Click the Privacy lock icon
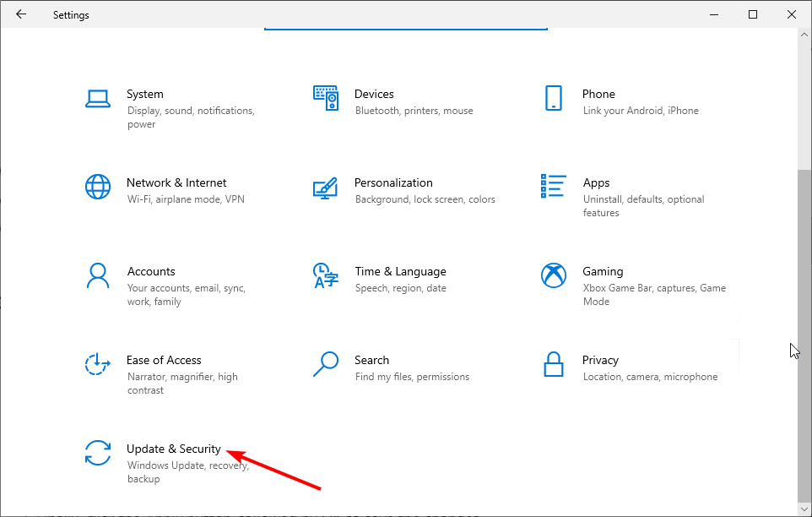The height and width of the screenshot is (517, 812). coord(553,364)
